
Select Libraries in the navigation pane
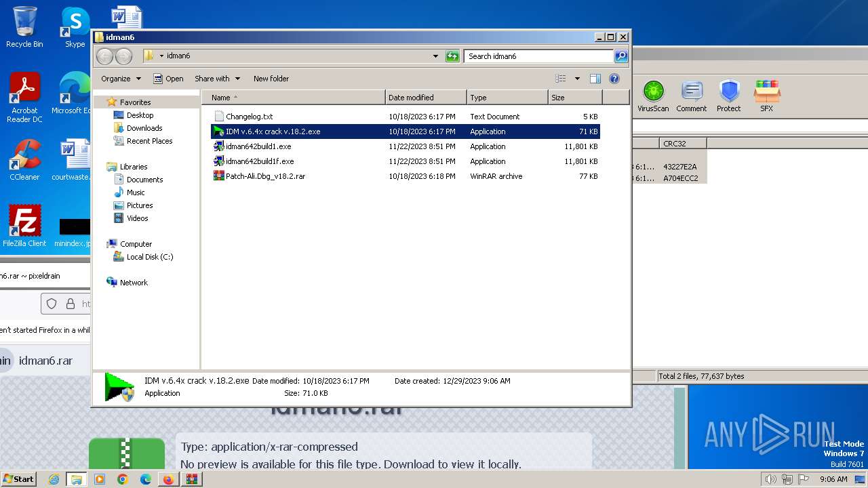[x=134, y=167]
